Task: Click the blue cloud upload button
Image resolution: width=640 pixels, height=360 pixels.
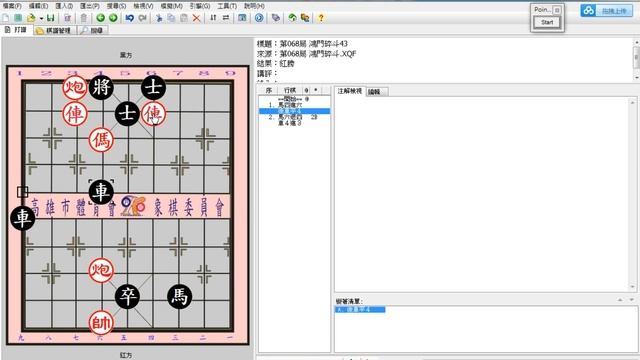Action: pyautogui.click(x=607, y=11)
